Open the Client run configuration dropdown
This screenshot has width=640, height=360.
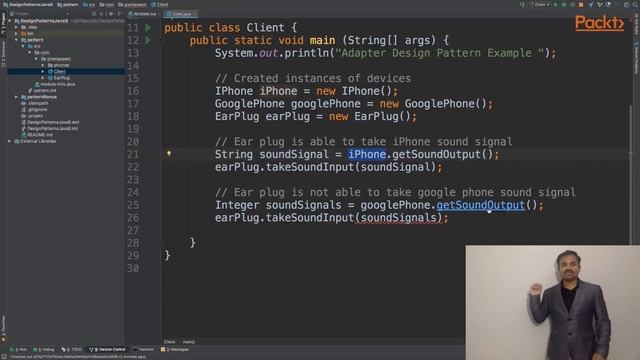click(540, 4)
